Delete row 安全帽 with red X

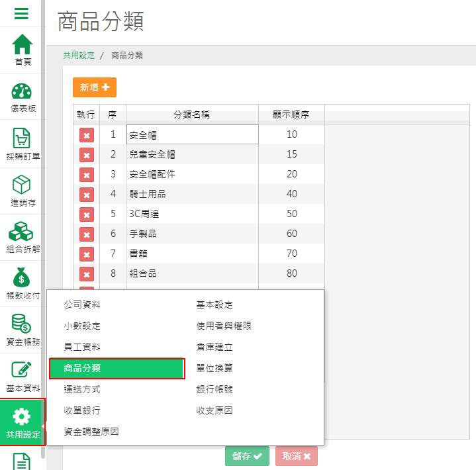[x=87, y=135]
